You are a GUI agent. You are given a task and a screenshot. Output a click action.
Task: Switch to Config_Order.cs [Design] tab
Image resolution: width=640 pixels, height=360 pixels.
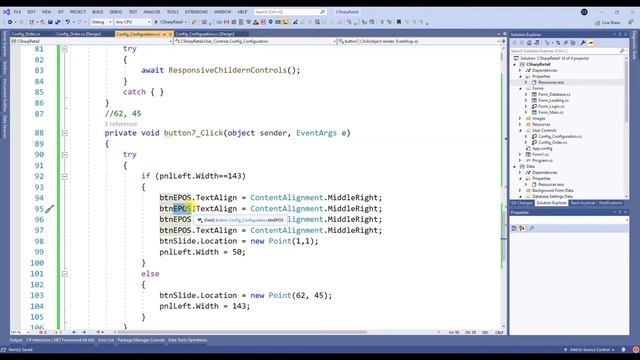pyautogui.click(x=78, y=34)
